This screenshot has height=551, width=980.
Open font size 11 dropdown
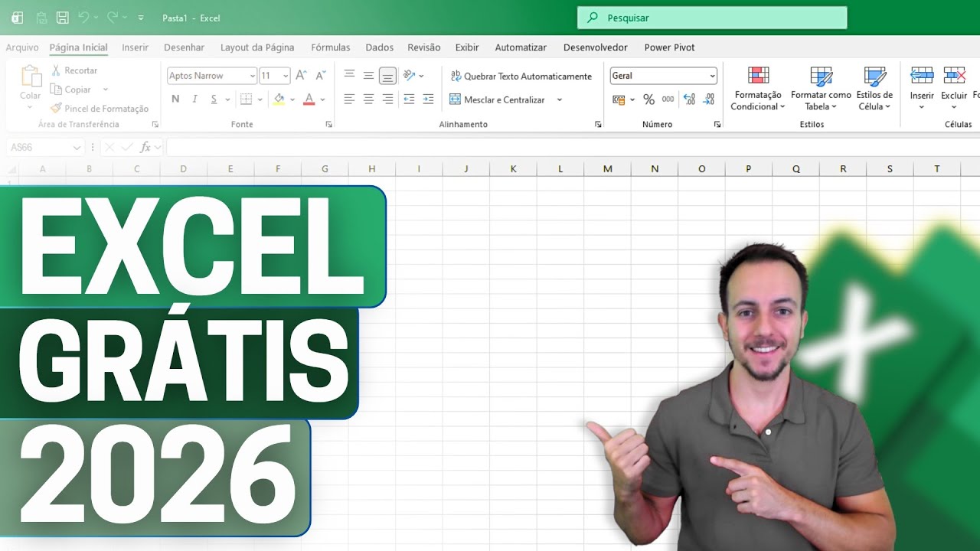[x=286, y=76]
